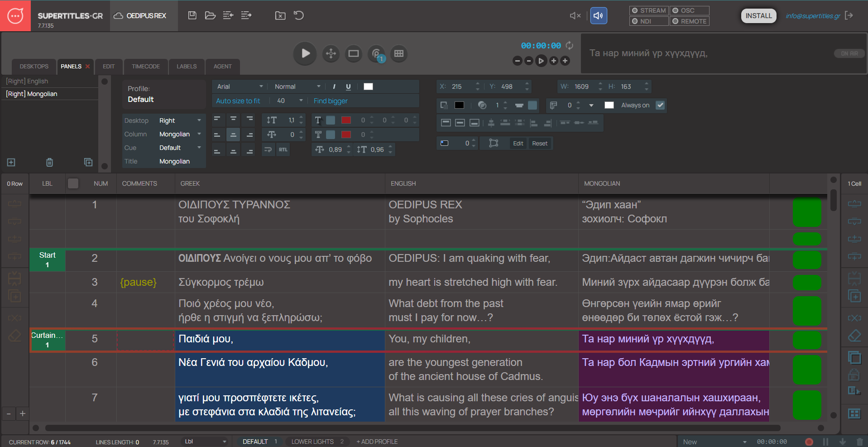Duplicate panel with the copy icon

tap(88, 162)
